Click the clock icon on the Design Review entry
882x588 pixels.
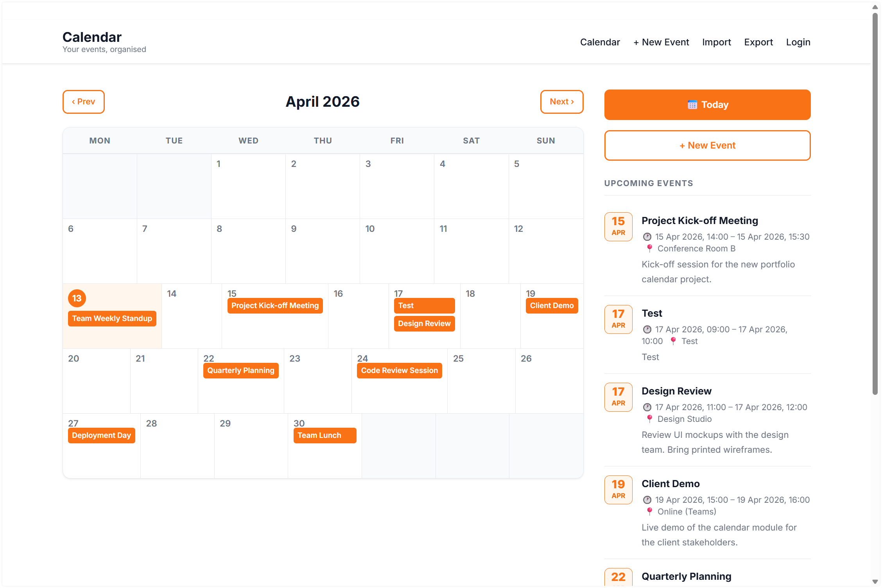click(x=647, y=407)
